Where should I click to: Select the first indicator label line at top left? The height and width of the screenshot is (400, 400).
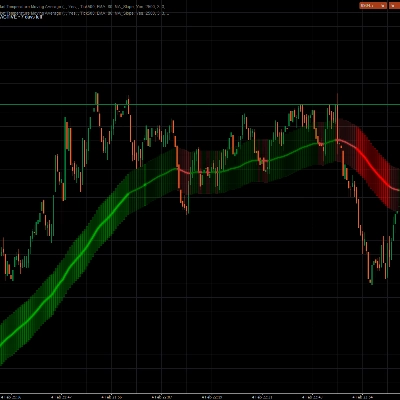83,7
